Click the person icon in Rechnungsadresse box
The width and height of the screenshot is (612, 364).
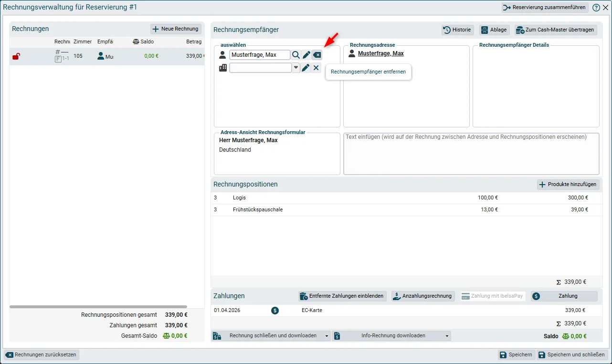[352, 53]
